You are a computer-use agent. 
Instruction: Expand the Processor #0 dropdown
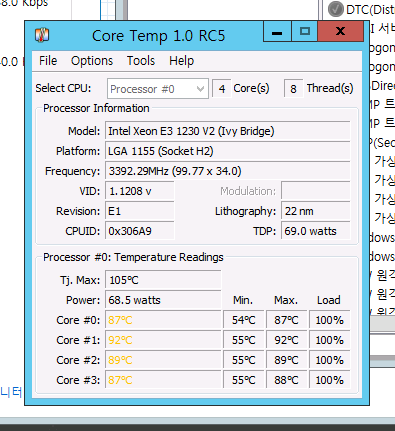point(158,89)
